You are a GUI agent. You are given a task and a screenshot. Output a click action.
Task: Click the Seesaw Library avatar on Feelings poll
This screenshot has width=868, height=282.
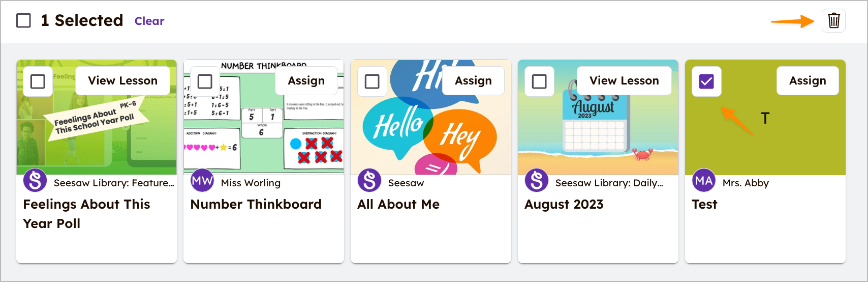point(35,181)
